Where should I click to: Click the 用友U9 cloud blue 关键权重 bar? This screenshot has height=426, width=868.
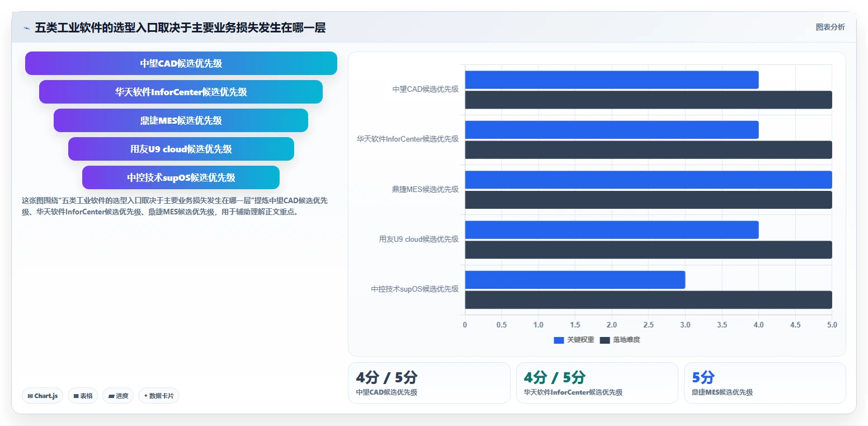pos(612,230)
